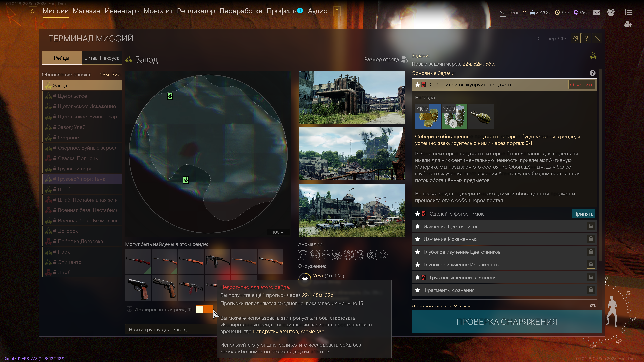
Task: Open the friends group icon
Action: (x=610, y=12)
